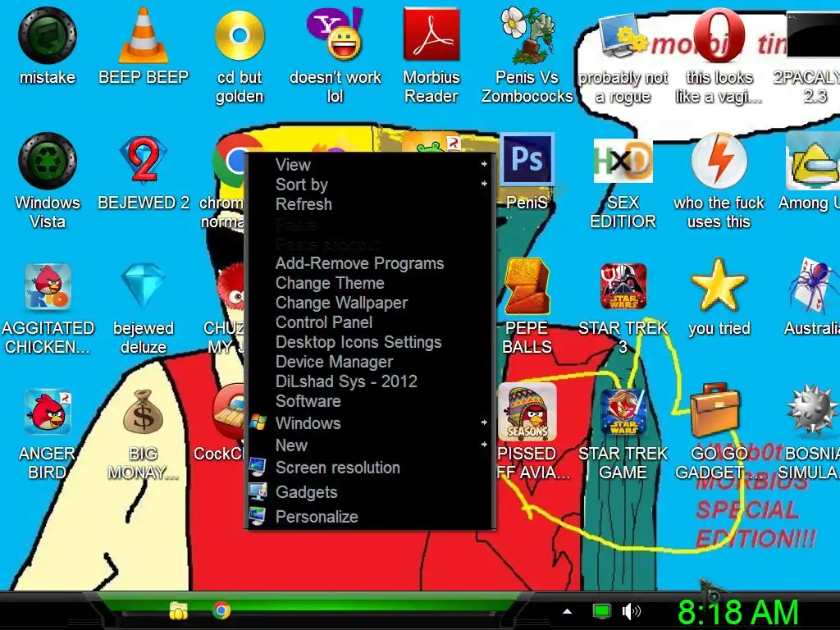Viewport: 840px width, 630px height.
Task: Select Software in the context menu
Action: (x=370, y=401)
